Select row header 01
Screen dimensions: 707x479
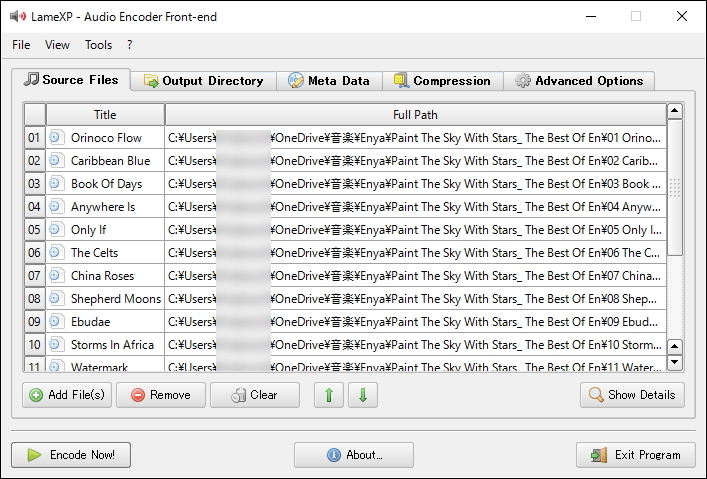tap(34, 138)
